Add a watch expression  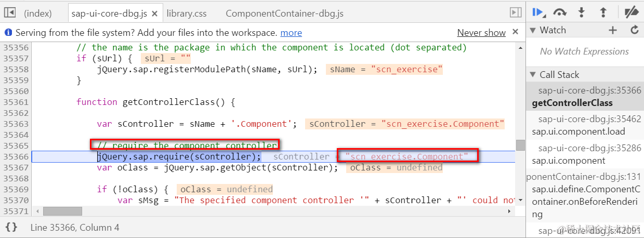613,30
